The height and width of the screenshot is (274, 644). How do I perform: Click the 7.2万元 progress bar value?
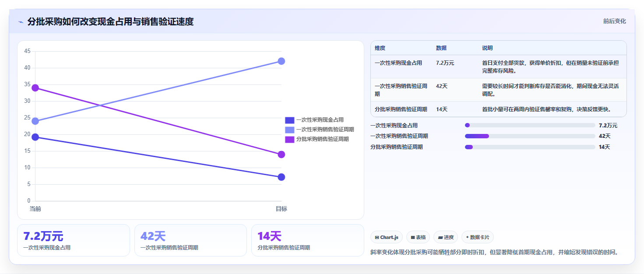tap(608, 125)
